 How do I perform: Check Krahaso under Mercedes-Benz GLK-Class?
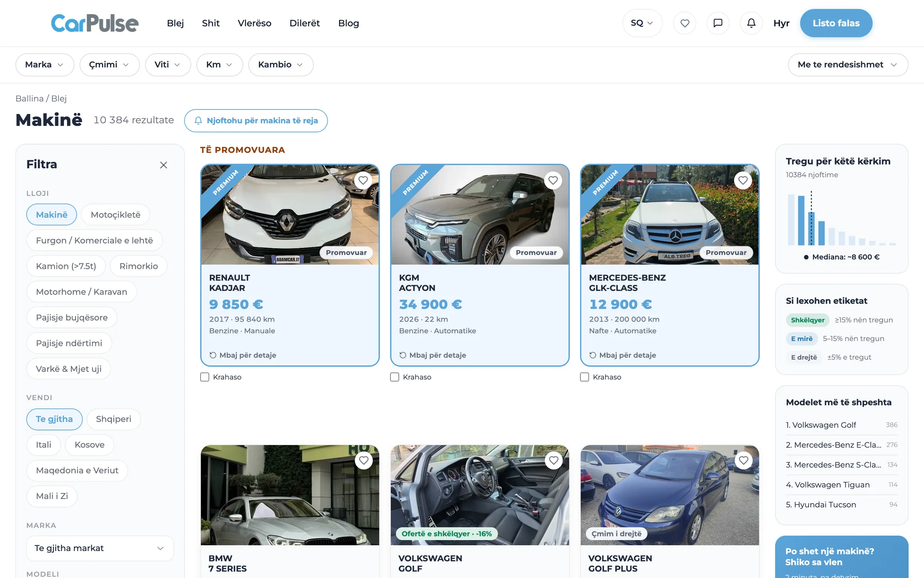tap(584, 377)
